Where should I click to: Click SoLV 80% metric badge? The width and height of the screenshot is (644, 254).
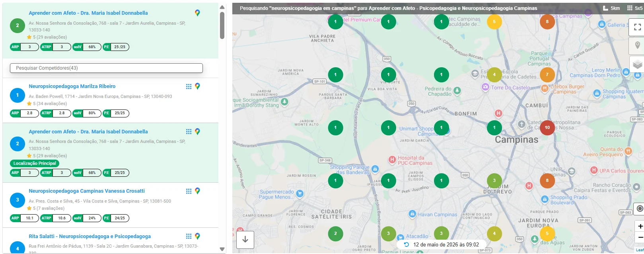click(87, 113)
